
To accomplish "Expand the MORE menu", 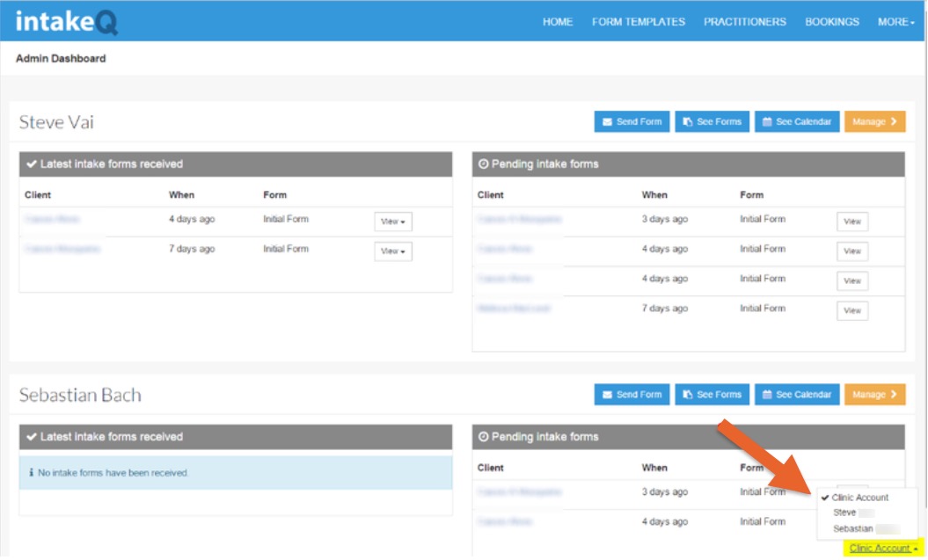I will click(895, 22).
